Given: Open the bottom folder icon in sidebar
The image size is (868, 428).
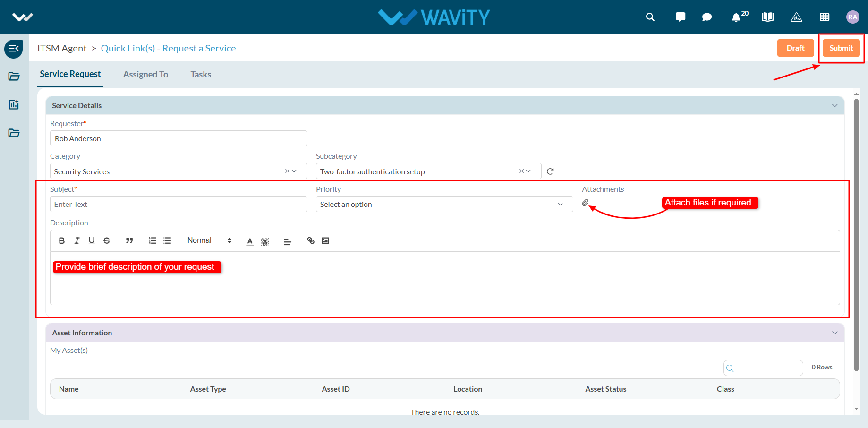Looking at the screenshot, I should coord(14,133).
